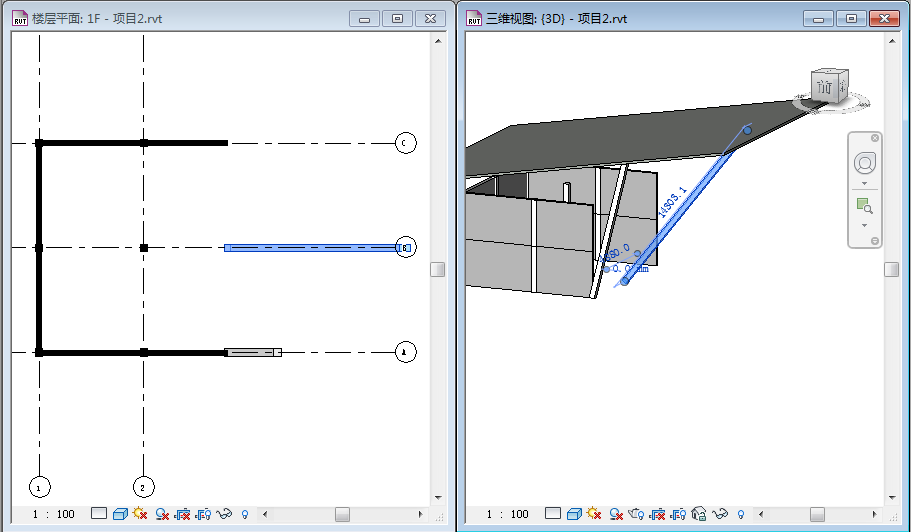Click the RVT icon of 3D window
Screen dimensions: 911x532
pyautogui.click(x=474, y=19)
